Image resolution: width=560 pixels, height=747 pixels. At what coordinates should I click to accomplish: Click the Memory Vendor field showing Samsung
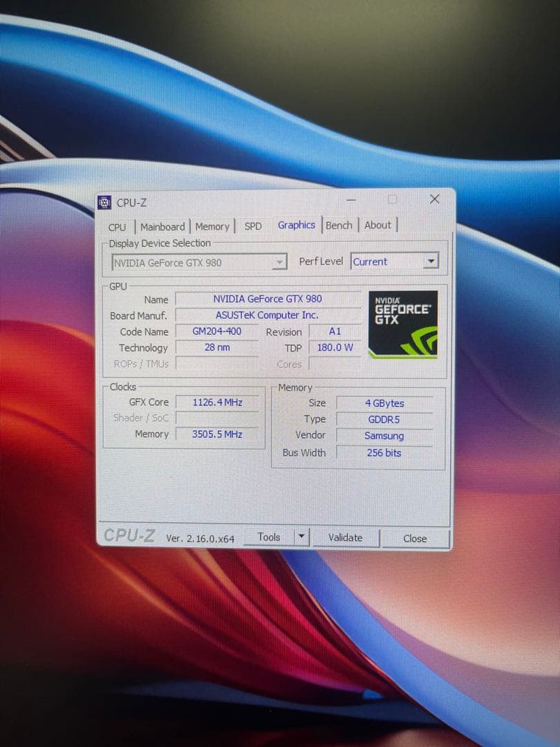tap(384, 436)
